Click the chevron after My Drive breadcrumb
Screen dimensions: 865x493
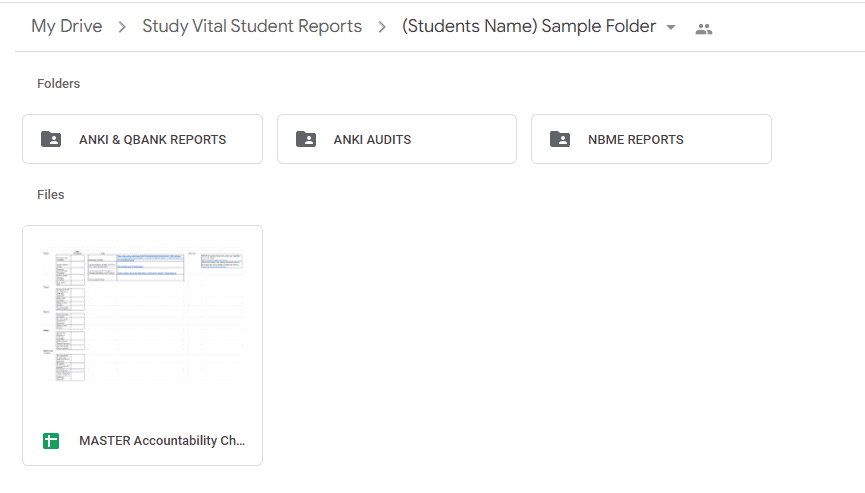pos(122,27)
